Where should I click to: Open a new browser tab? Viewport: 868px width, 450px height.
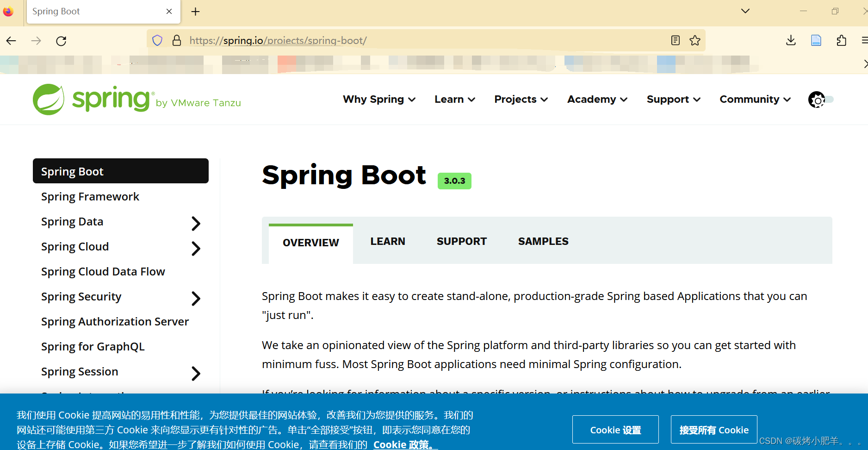pyautogui.click(x=196, y=12)
